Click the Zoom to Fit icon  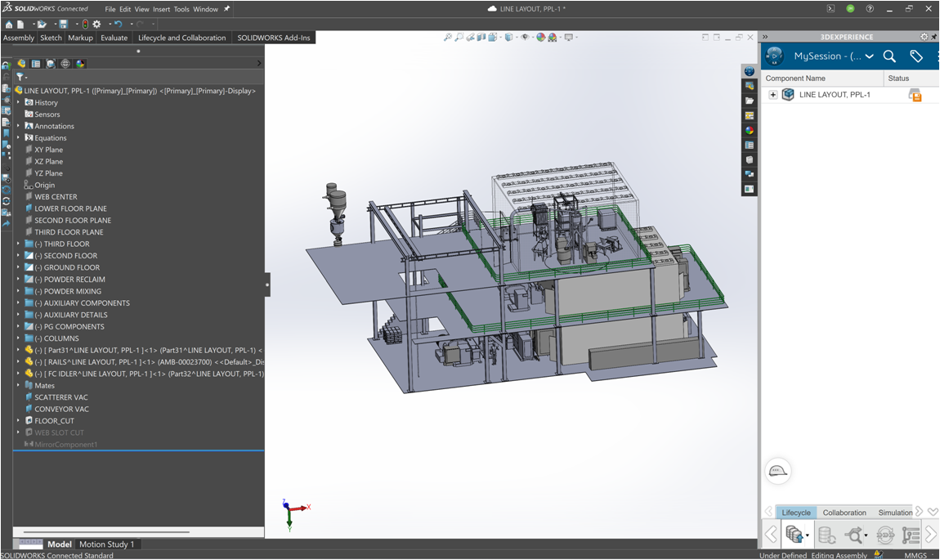pos(447,38)
